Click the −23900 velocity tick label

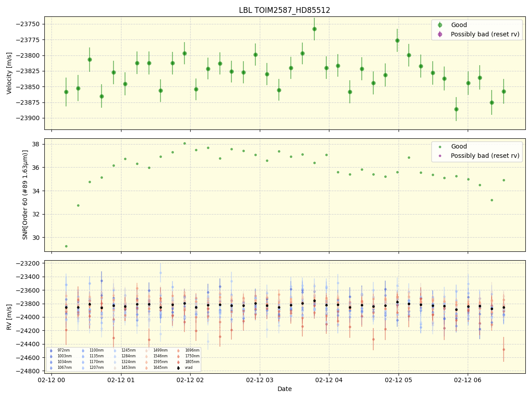pos(28,118)
